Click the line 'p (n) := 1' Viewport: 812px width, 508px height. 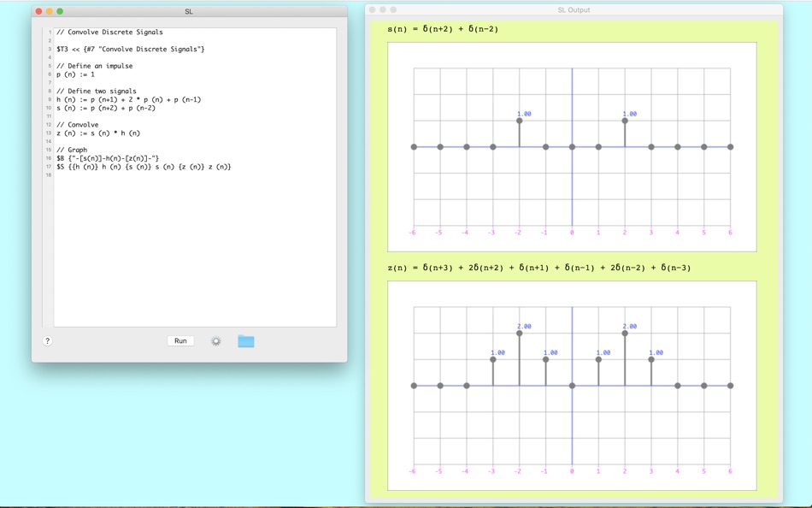75,74
